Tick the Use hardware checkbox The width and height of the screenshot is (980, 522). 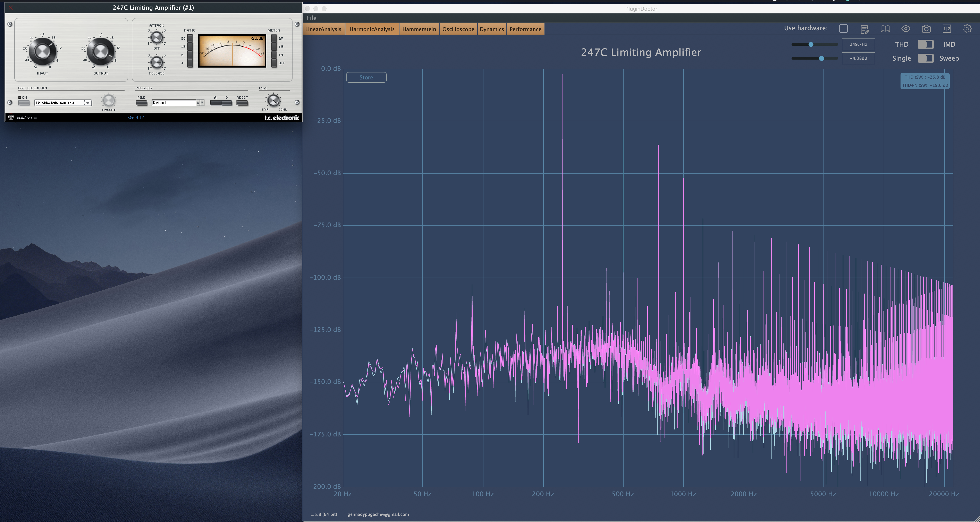(843, 28)
